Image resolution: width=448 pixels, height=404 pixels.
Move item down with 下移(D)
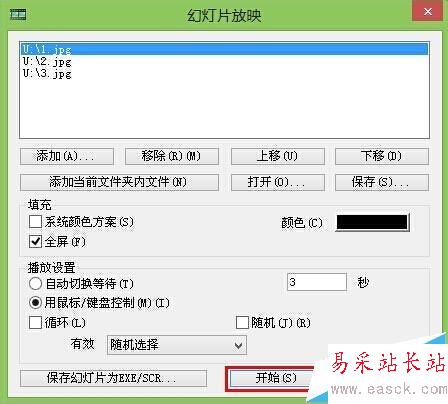pyautogui.click(x=382, y=156)
